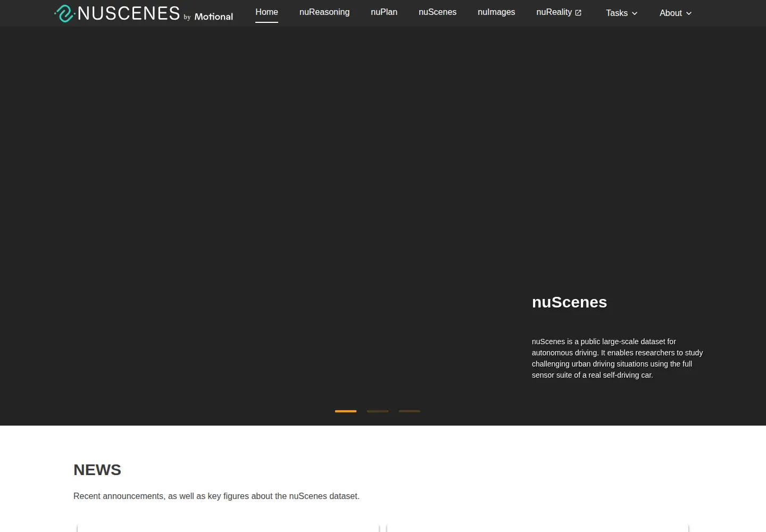This screenshot has width=766, height=532.
Task: Select nuScenes in the navigation bar
Action: tap(437, 12)
